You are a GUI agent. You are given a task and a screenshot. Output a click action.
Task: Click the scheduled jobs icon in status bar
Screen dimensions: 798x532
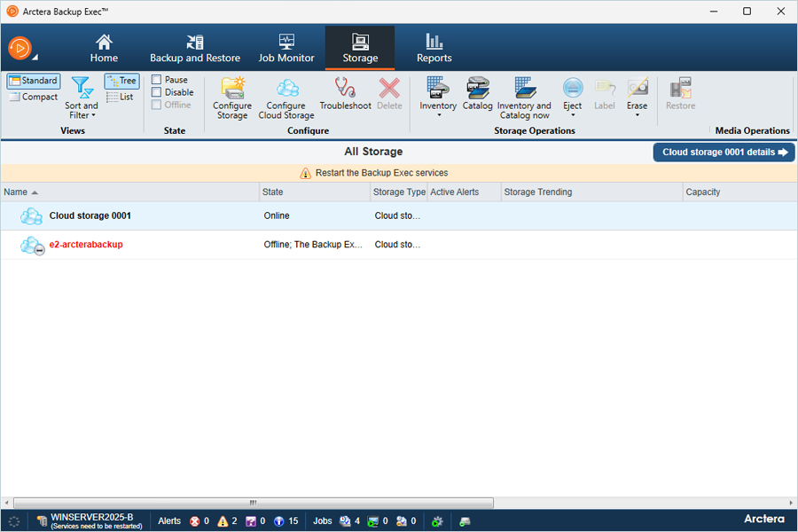click(x=345, y=521)
